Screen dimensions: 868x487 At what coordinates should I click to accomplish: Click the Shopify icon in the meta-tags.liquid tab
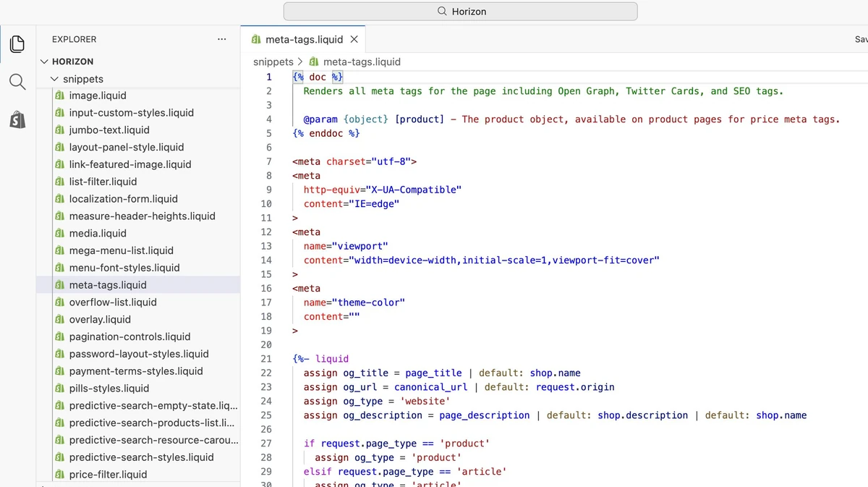click(x=256, y=39)
